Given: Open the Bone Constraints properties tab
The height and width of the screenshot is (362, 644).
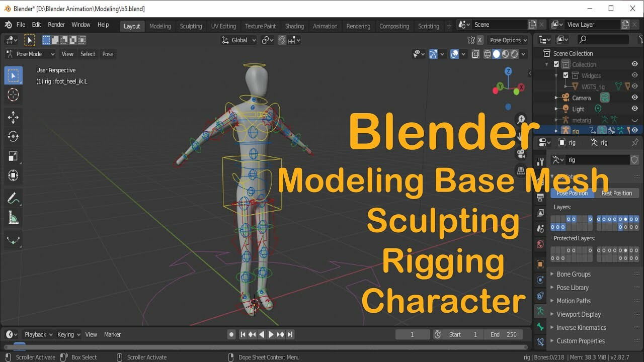Looking at the screenshot, I should click(x=540, y=342).
